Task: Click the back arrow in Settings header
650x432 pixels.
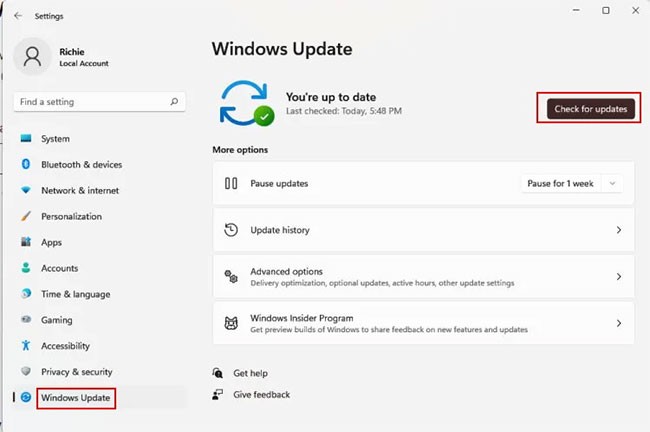Action: 18,16
